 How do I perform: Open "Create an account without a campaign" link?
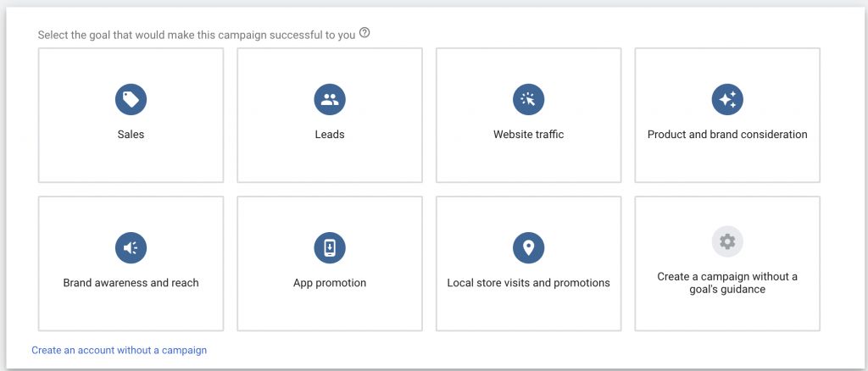(120, 350)
